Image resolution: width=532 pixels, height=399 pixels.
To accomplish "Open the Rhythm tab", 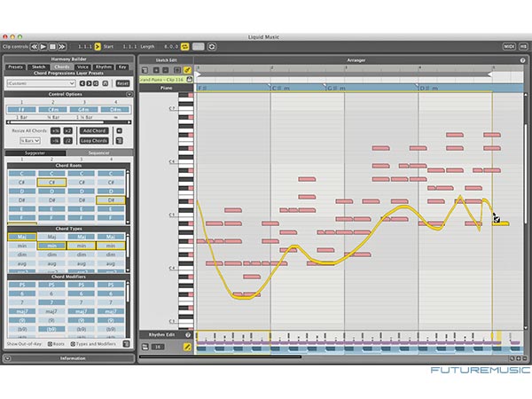I will click(103, 66).
